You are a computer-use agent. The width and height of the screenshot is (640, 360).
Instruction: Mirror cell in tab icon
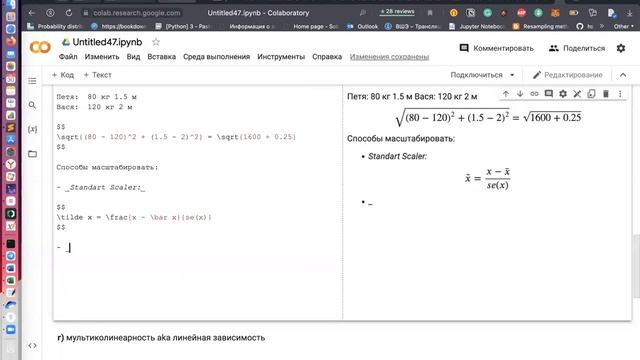coord(591,94)
